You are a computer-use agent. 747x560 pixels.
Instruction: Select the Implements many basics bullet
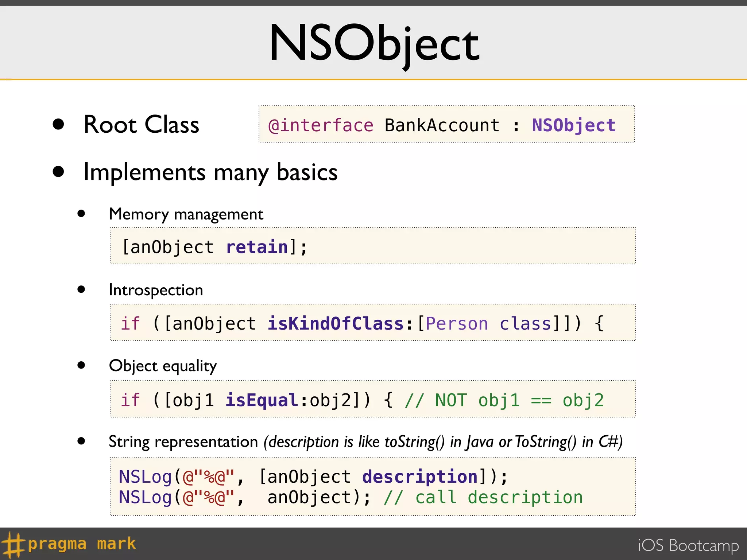click(210, 172)
